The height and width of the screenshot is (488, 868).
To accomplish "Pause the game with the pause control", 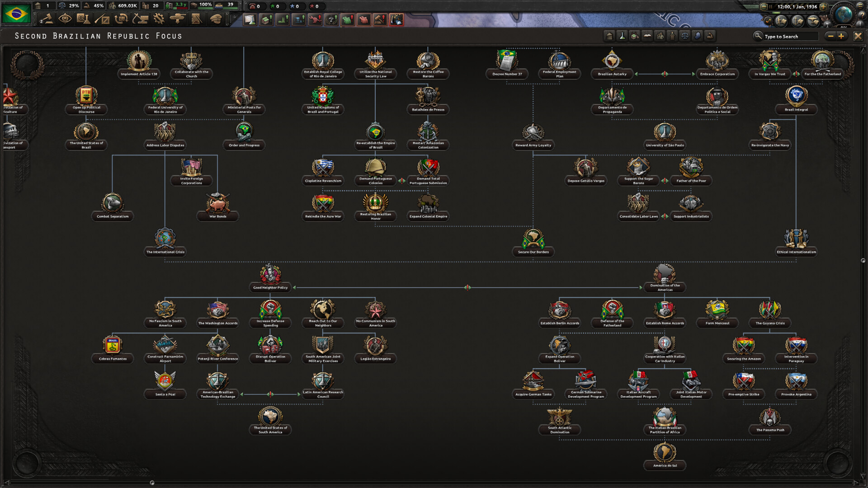I will tap(771, 7).
